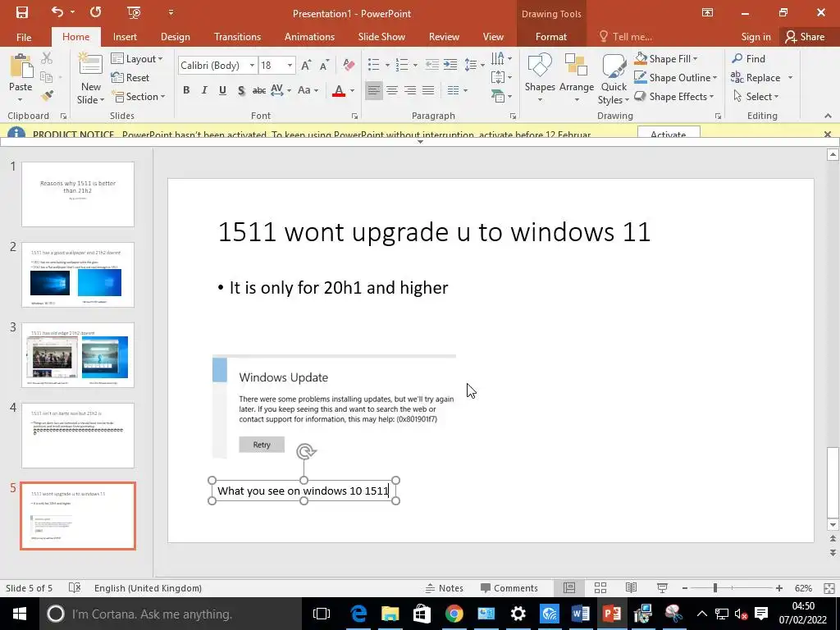Open the Windows Start menu
The width and height of the screenshot is (840, 630).
tap(20, 614)
